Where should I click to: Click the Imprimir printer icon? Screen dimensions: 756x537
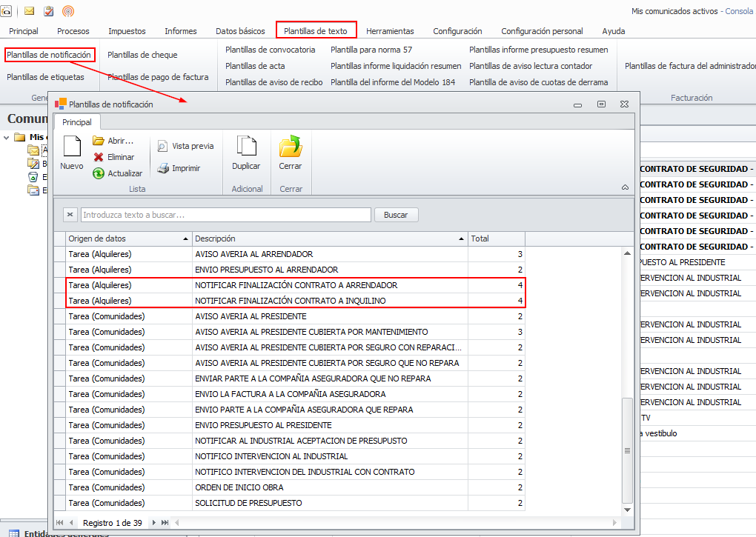(x=179, y=168)
